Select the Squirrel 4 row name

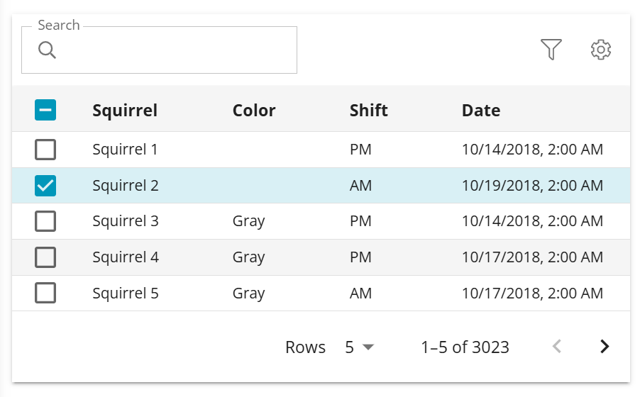(125, 257)
